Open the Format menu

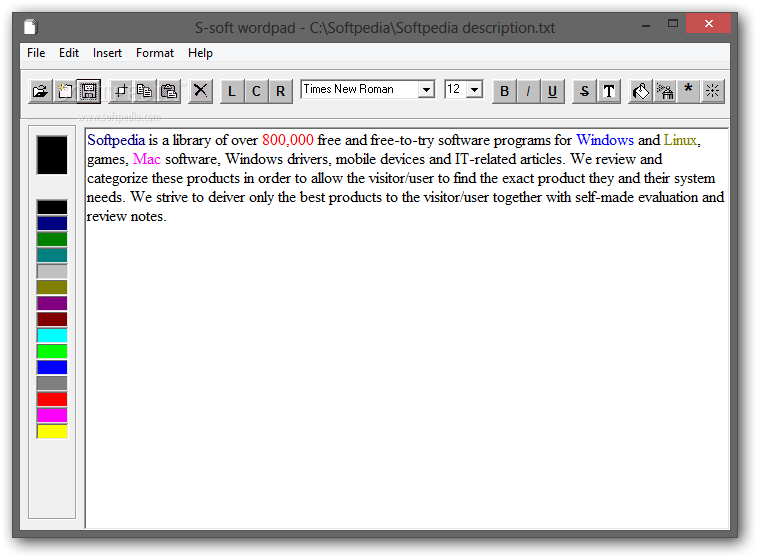pos(155,53)
